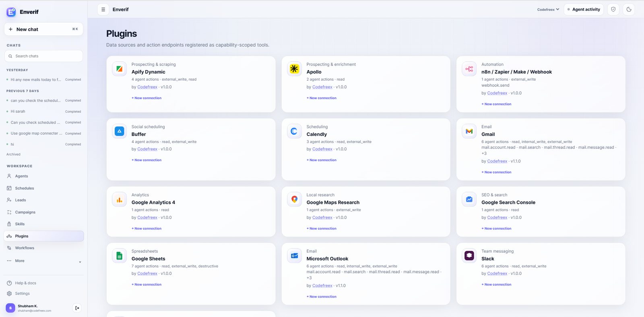644x317 pixels.
Task: Add New connection for Google Maps Research
Action: tap(322, 229)
